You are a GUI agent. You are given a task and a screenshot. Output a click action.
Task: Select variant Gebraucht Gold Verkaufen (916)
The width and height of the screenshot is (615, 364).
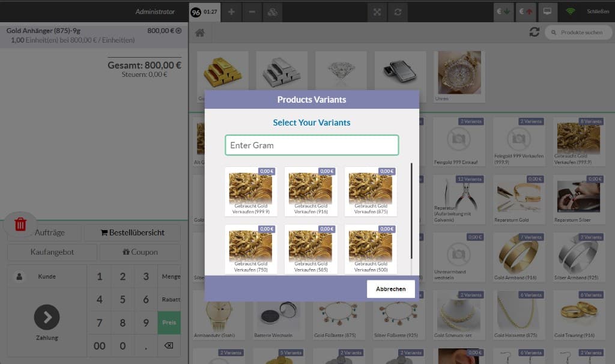coord(311,192)
